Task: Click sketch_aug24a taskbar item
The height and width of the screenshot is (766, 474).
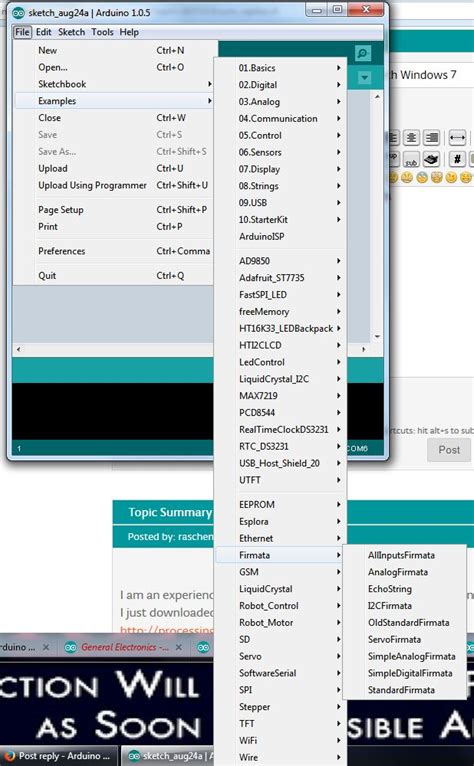Action: tap(168, 755)
